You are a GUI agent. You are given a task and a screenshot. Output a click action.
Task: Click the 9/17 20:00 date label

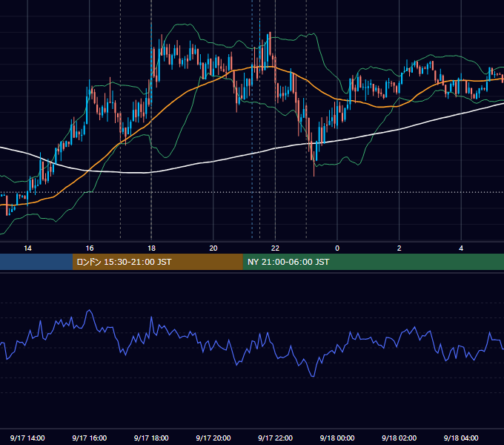point(213,438)
